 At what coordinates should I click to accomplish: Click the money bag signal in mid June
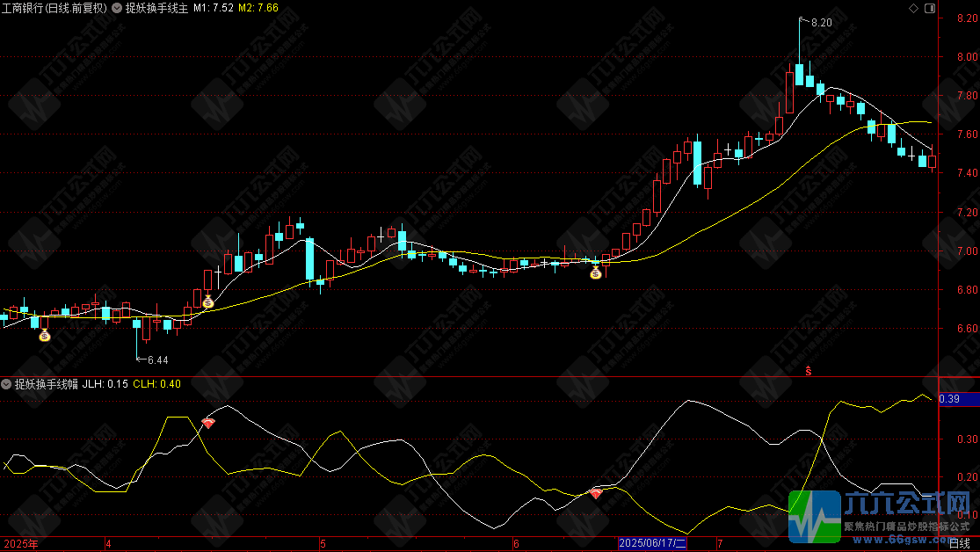click(596, 272)
